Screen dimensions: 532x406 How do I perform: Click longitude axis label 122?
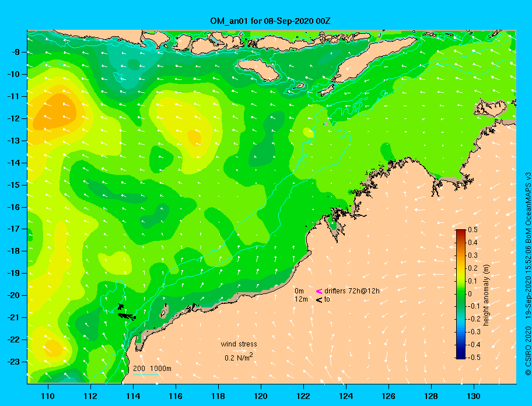303,396
